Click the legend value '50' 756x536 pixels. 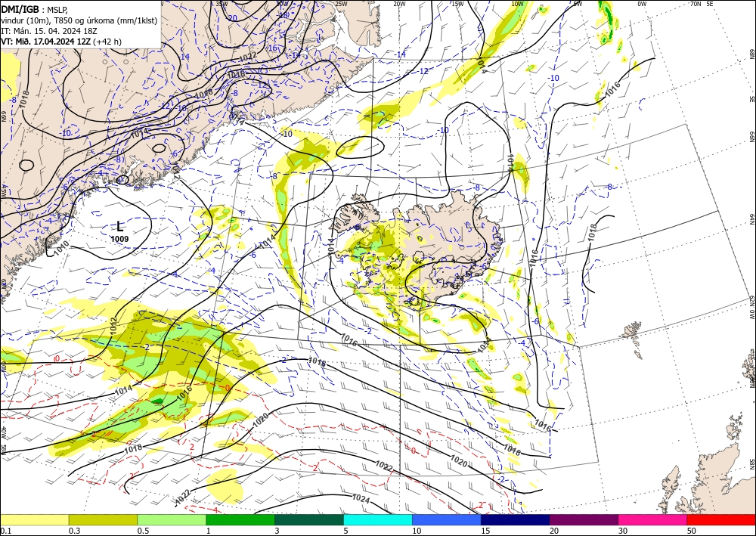coord(692,531)
